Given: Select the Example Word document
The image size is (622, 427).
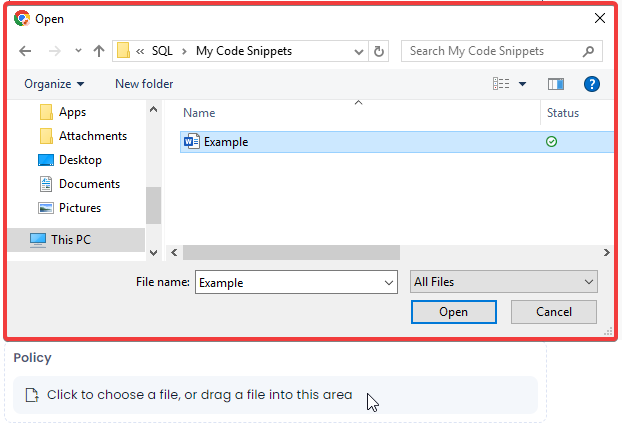Looking at the screenshot, I should [x=397, y=142].
